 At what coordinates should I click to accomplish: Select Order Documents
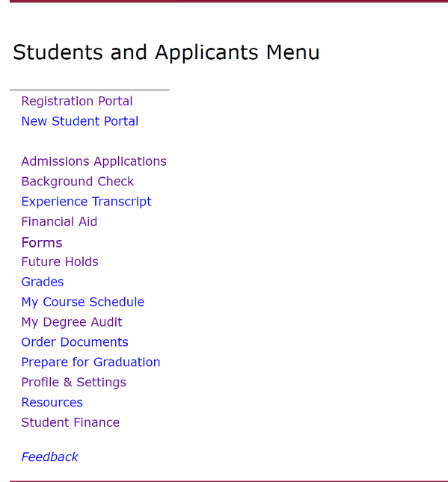click(75, 342)
